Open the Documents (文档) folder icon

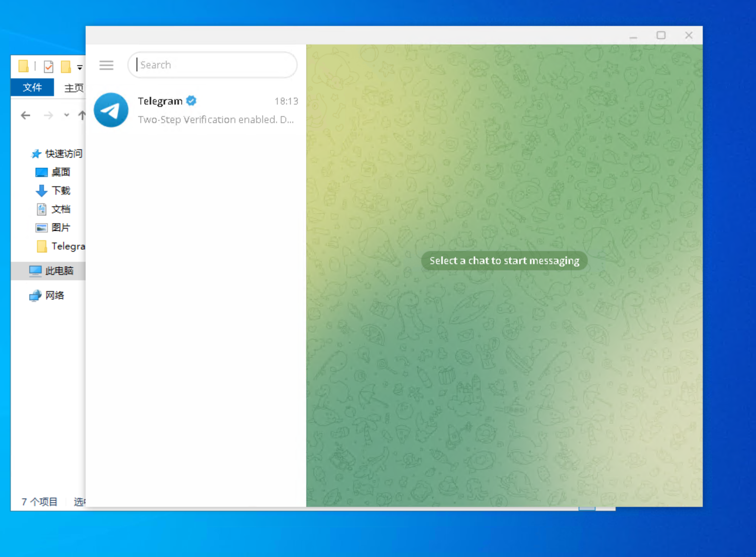41,209
